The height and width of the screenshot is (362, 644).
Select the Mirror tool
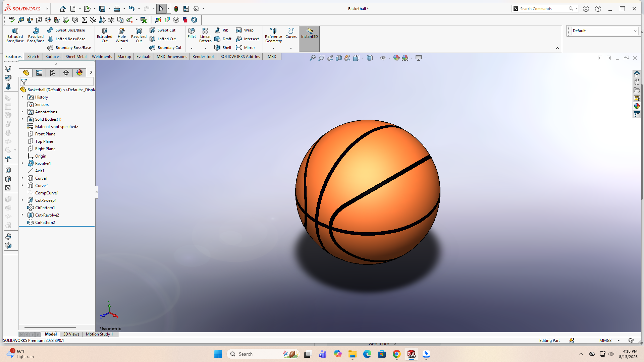pyautogui.click(x=245, y=48)
